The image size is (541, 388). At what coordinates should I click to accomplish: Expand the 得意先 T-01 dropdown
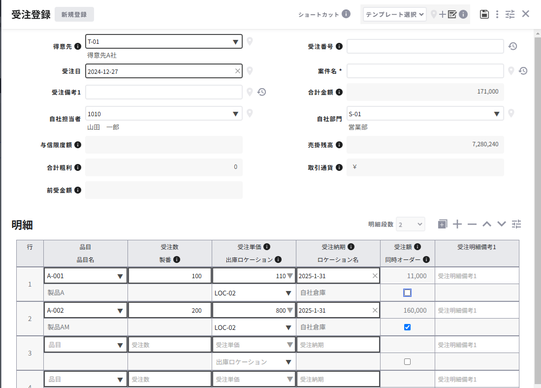coord(235,42)
